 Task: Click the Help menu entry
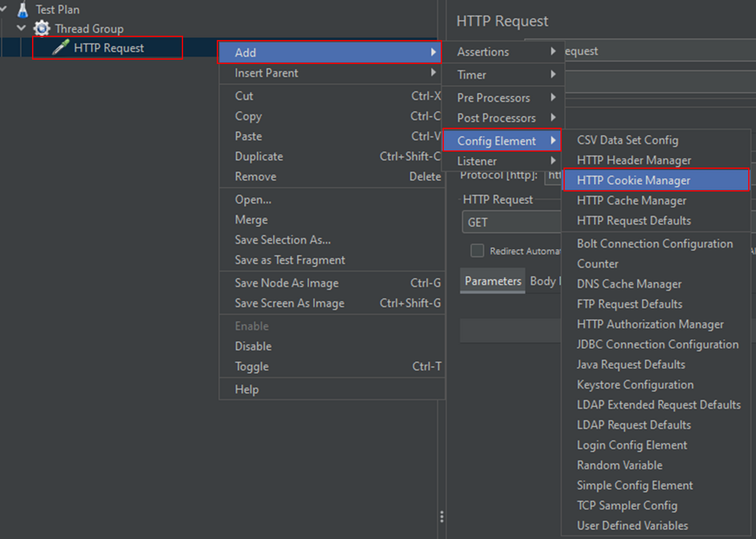click(x=246, y=389)
